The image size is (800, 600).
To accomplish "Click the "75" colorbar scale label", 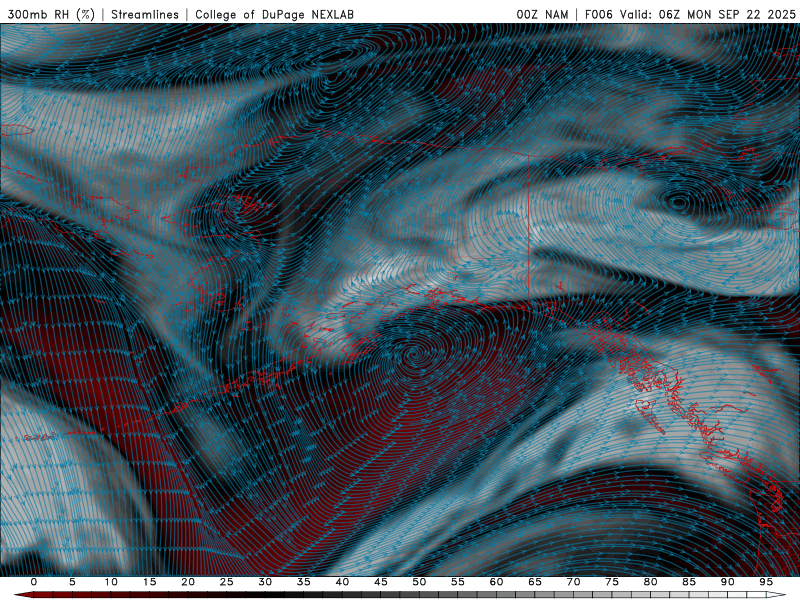I will click(612, 582).
